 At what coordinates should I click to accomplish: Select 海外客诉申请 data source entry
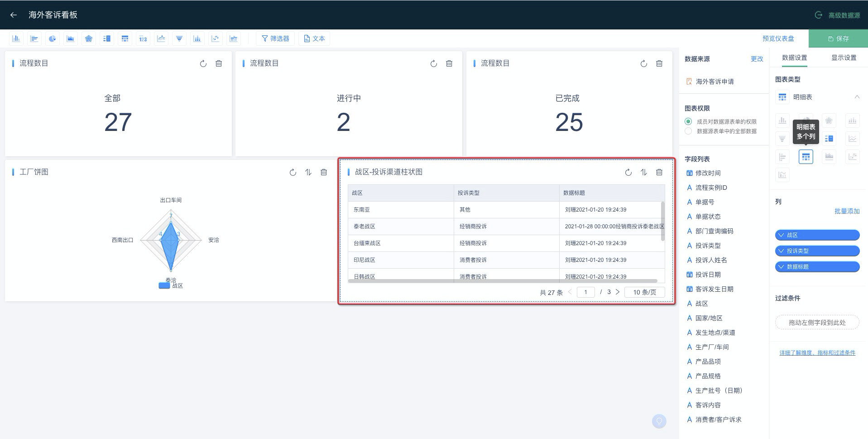coord(710,82)
